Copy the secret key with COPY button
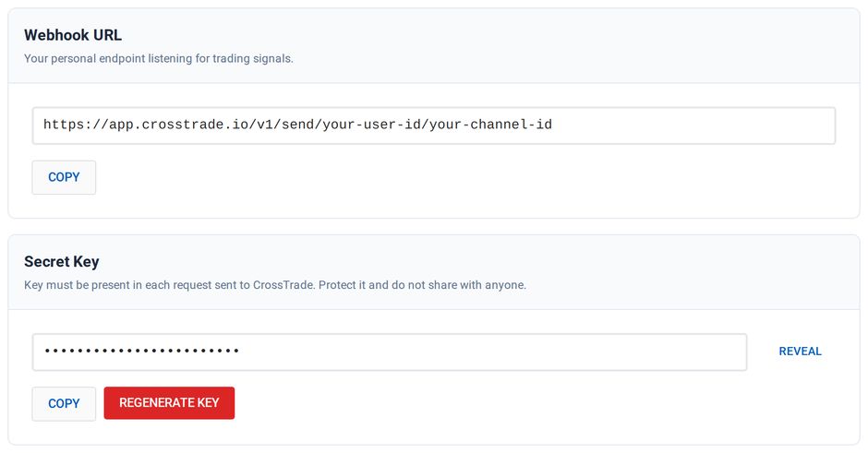The width and height of the screenshot is (868, 453). tap(64, 403)
